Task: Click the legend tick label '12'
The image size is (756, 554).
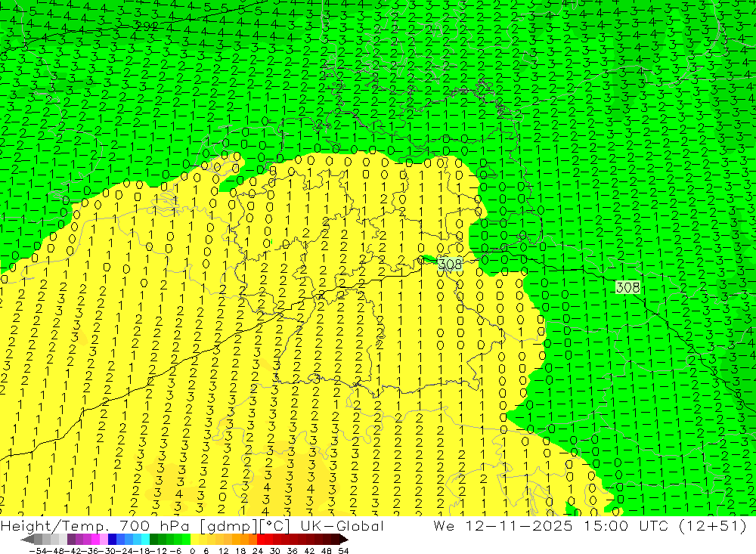Action: click(223, 551)
